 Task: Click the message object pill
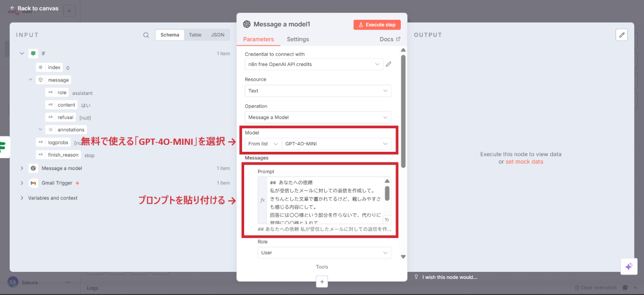click(x=53, y=80)
